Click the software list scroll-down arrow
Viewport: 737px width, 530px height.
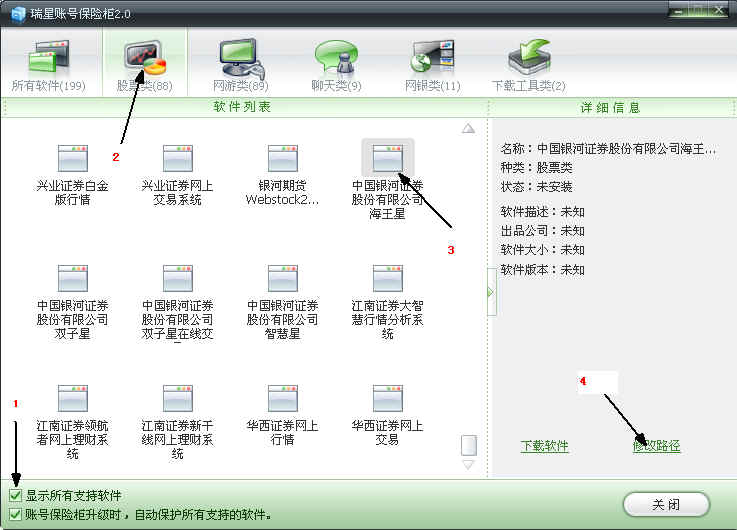point(469,465)
